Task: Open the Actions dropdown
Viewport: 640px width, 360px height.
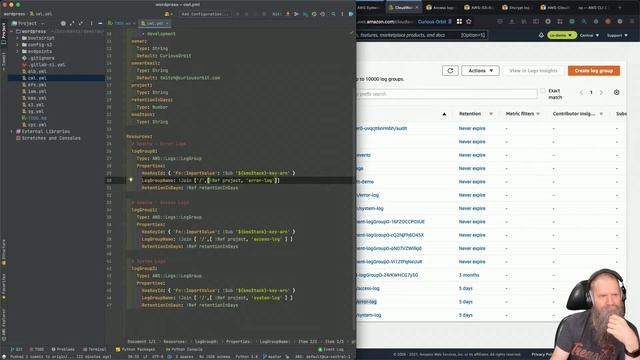Action: click(x=480, y=71)
